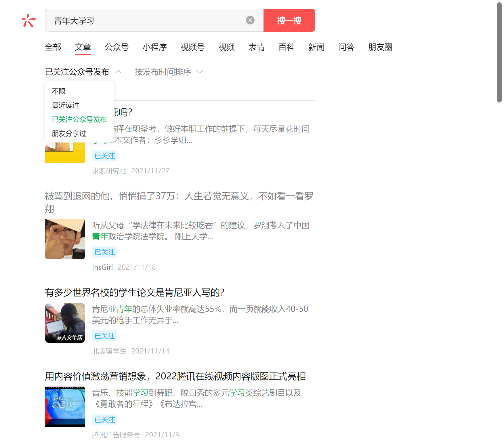Clear the search box with the X icon

tap(250, 20)
